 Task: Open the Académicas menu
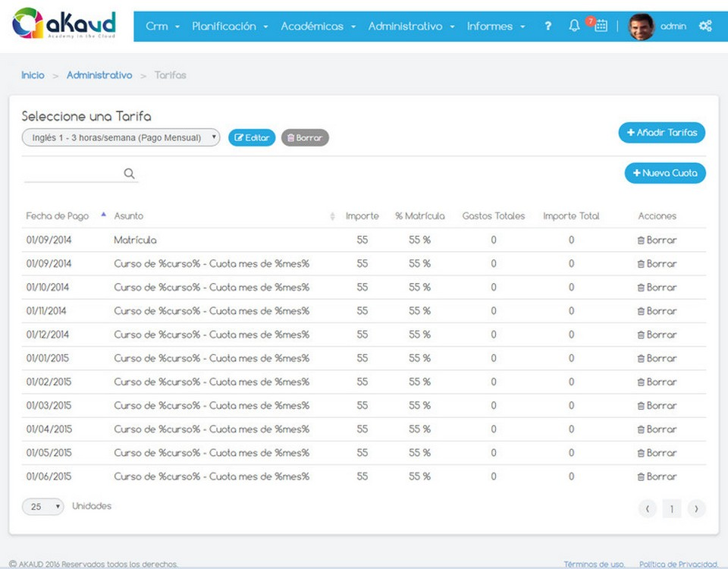(318, 27)
